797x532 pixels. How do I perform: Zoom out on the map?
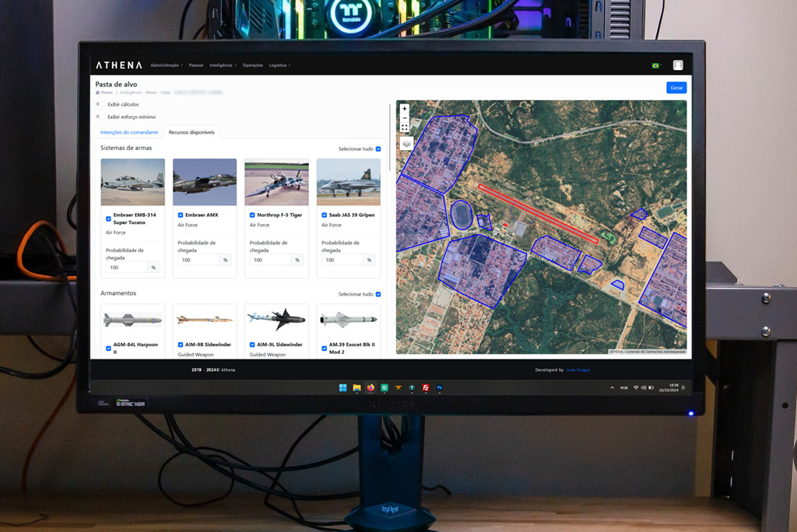coord(405,118)
